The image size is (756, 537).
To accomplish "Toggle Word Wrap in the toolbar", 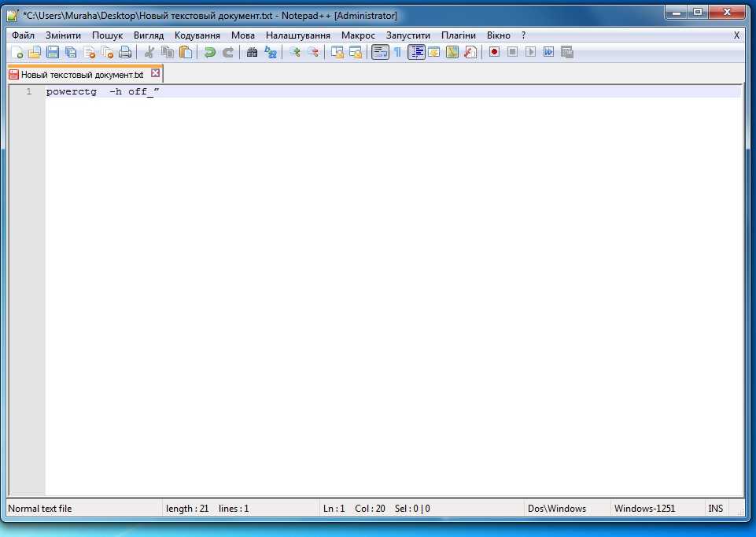I will [380, 52].
